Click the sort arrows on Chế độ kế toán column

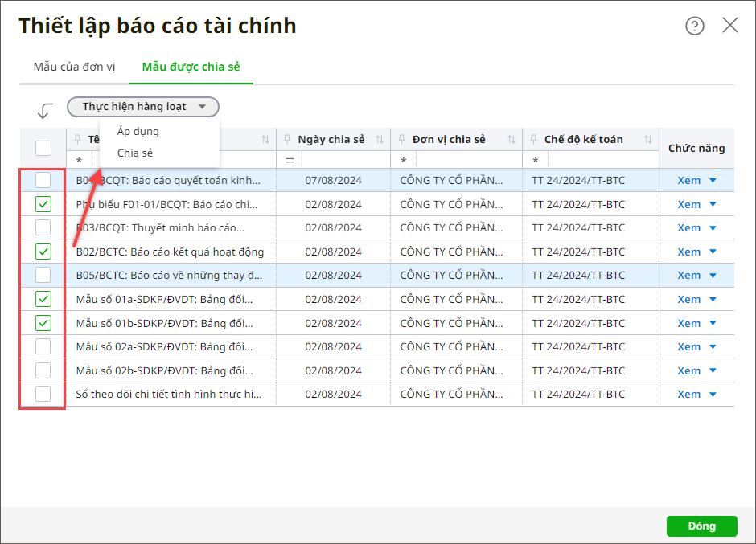648,140
